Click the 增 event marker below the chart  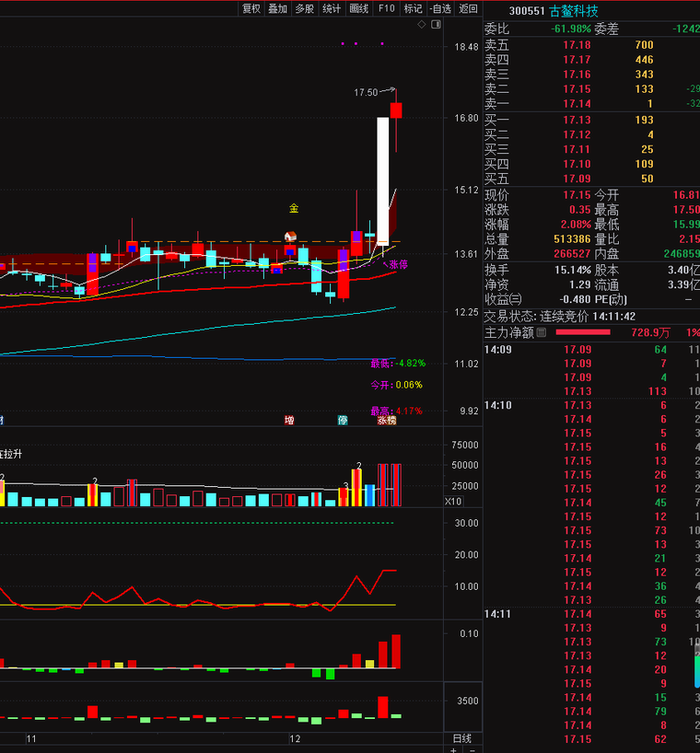pyautogui.click(x=289, y=421)
